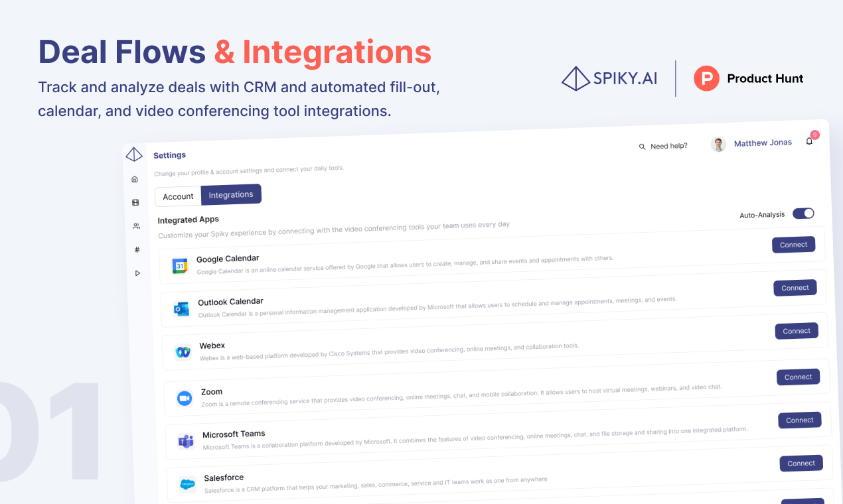The height and width of the screenshot is (504, 843).
Task: Click the Zoom app icon
Action: [185, 398]
